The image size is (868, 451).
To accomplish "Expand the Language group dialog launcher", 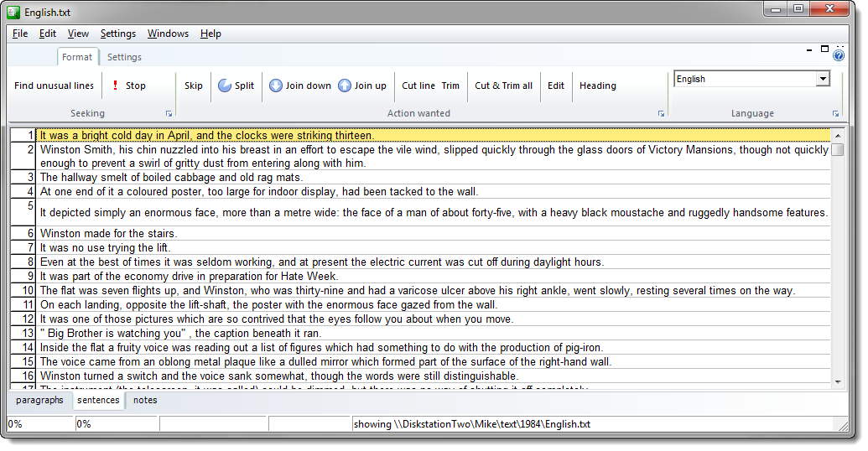I will click(835, 113).
